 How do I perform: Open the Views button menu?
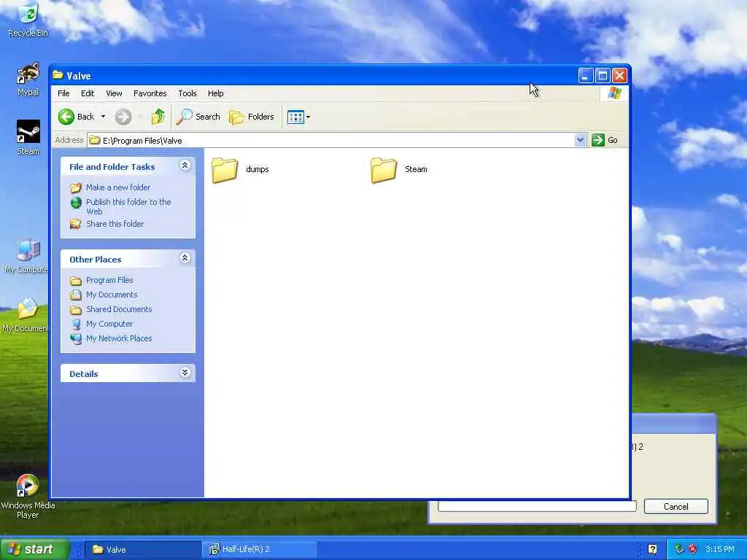point(298,117)
